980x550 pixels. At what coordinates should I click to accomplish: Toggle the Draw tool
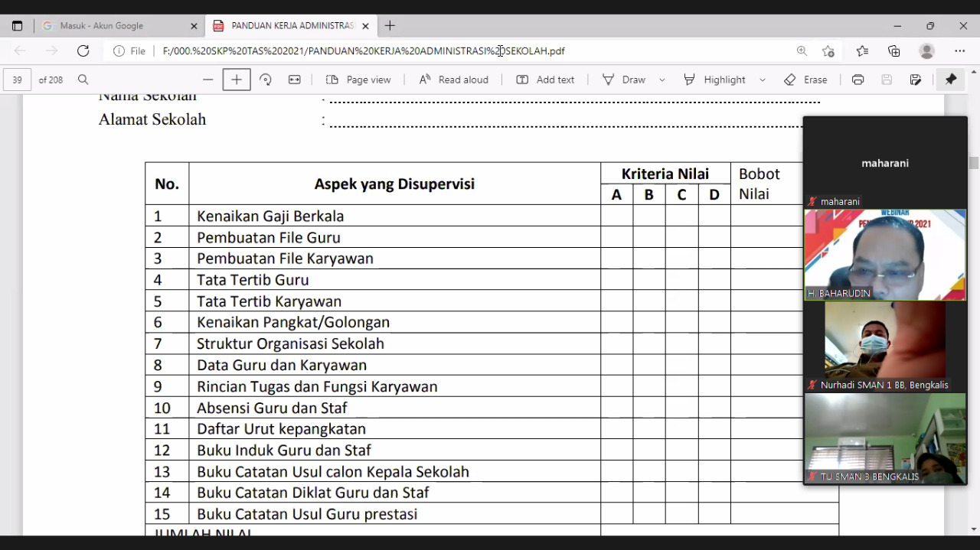click(624, 80)
